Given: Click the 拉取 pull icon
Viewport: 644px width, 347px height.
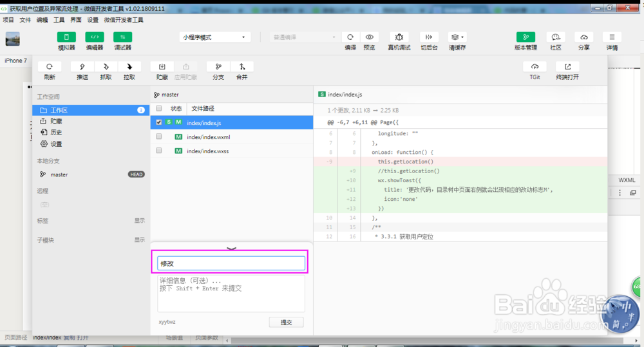Looking at the screenshot, I should click(129, 66).
